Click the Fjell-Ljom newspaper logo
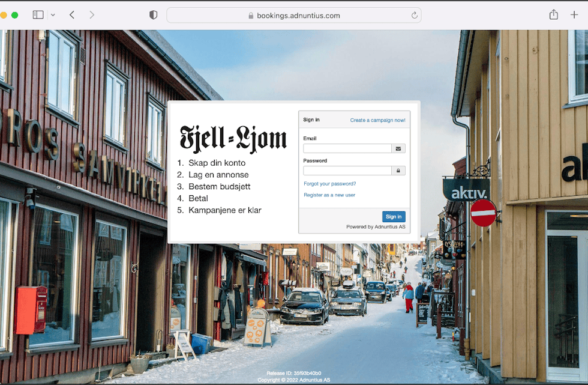This screenshot has height=385, width=588. (x=233, y=139)
